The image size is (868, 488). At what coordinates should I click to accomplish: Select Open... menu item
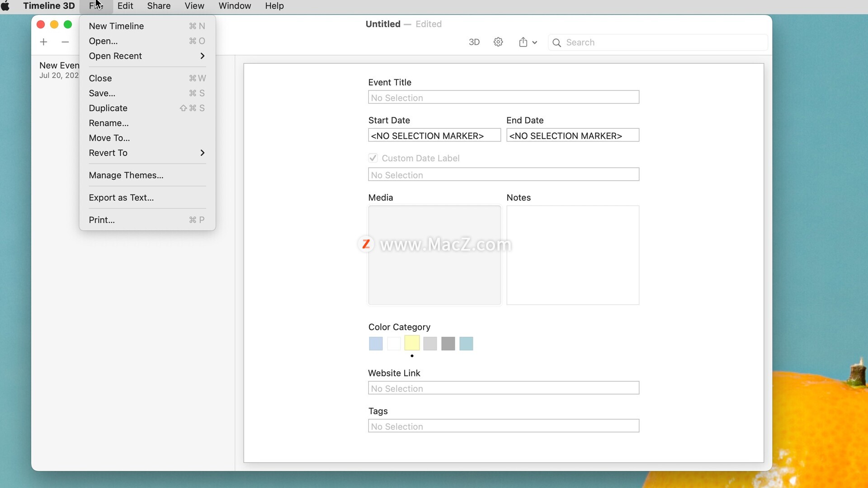tap(147, 41)
